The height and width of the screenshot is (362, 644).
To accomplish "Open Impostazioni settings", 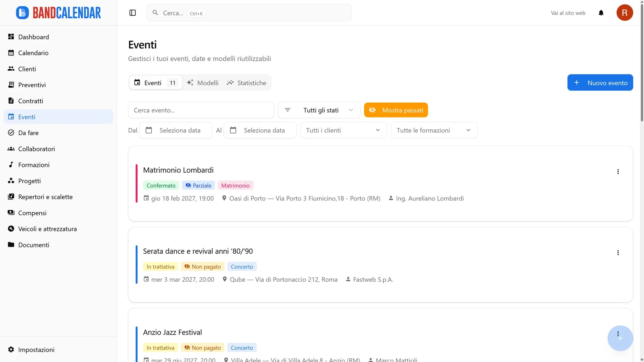I will tap(58, 349).
